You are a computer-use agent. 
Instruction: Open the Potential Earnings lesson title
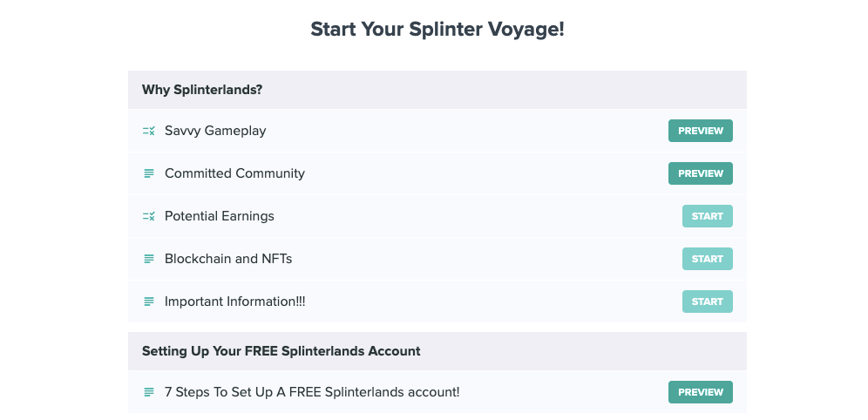[220, 216]
